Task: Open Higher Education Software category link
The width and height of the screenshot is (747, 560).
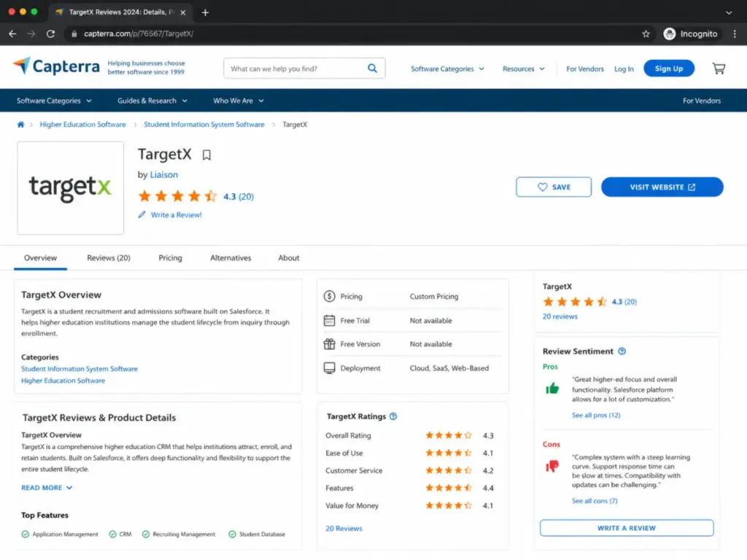Action: pyautogui.click(x=63, y=381)
